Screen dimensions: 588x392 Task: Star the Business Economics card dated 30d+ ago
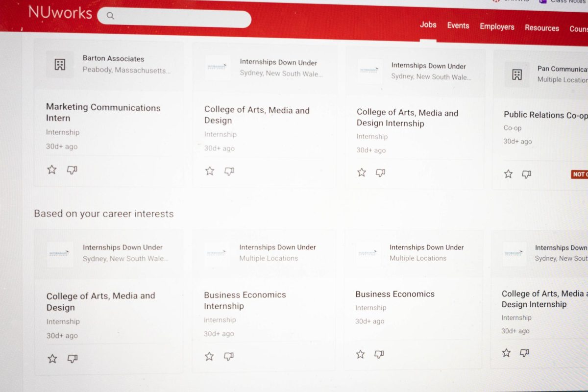pyautogui.click(x=360, y=354)
